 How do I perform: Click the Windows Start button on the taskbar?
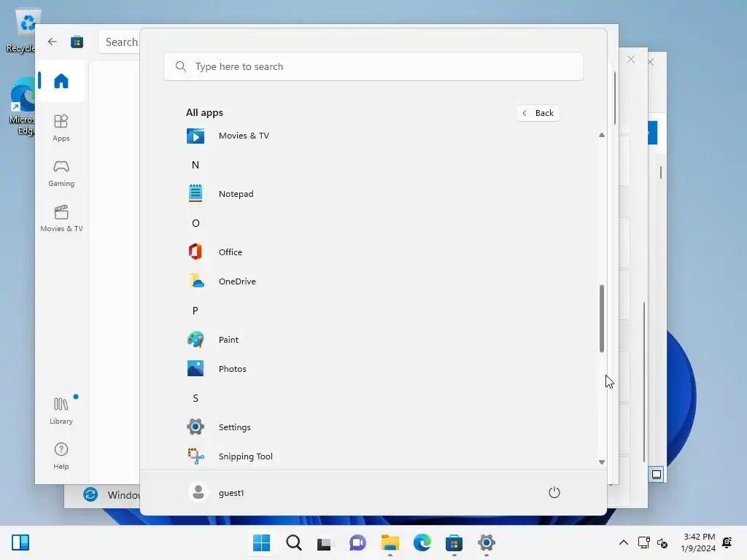[261, 542]
